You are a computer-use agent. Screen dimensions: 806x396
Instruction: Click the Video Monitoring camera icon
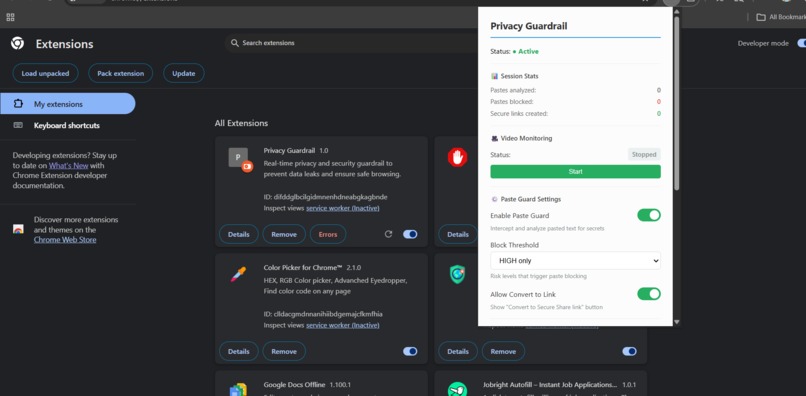[x=494, y=138]
